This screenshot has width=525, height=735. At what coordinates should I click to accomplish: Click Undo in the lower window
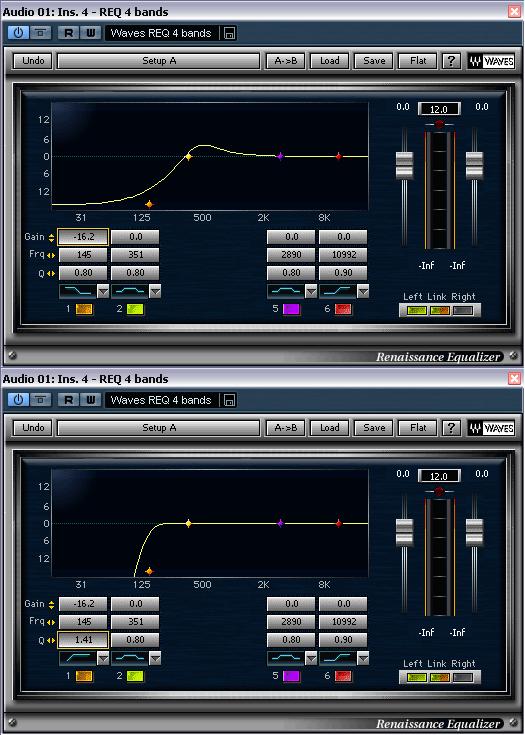point(33,428)
